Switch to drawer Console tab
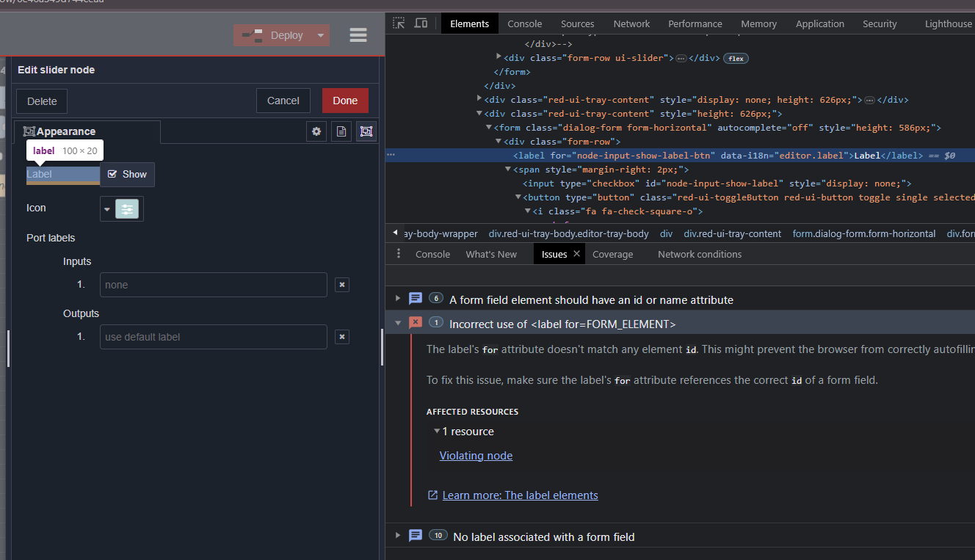Screen dimensions: 975x560 click(432, 254)
